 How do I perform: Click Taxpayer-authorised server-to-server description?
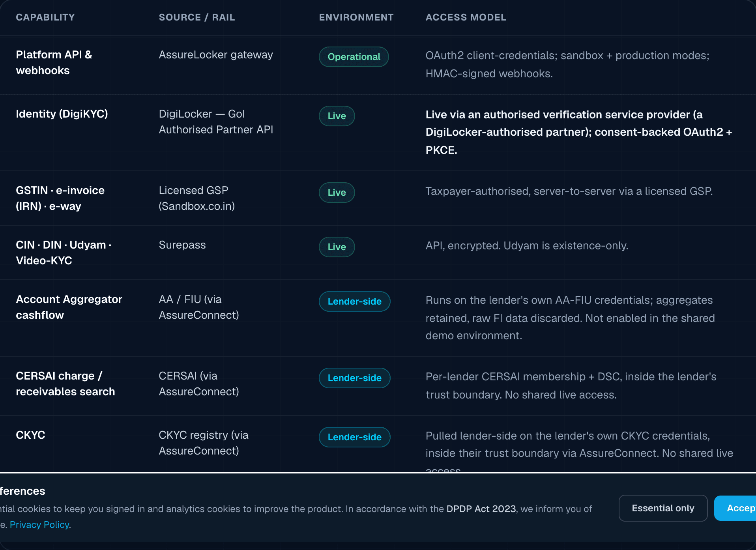(x=569, y=191)
